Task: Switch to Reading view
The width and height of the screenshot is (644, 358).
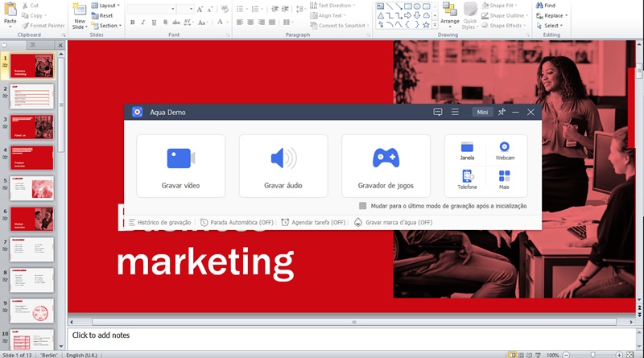Action: pos(530,355)
